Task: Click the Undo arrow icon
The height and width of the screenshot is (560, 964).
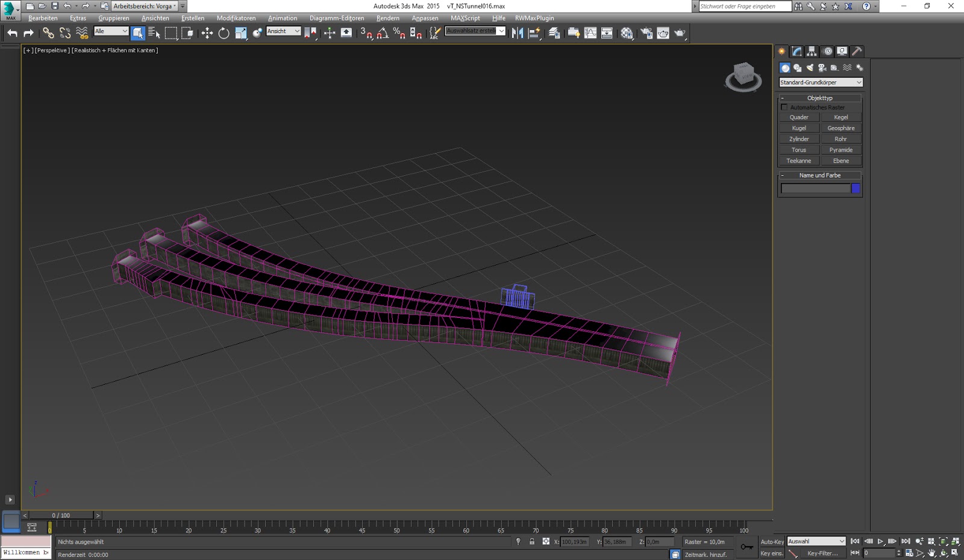Action: pyautogui.click(x=12, y=33)
